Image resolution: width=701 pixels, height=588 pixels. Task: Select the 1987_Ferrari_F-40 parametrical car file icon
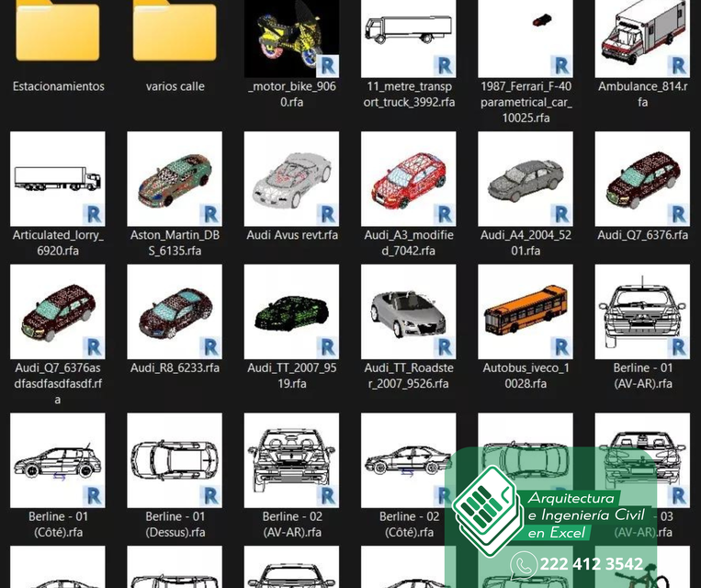tap(526, 39)
